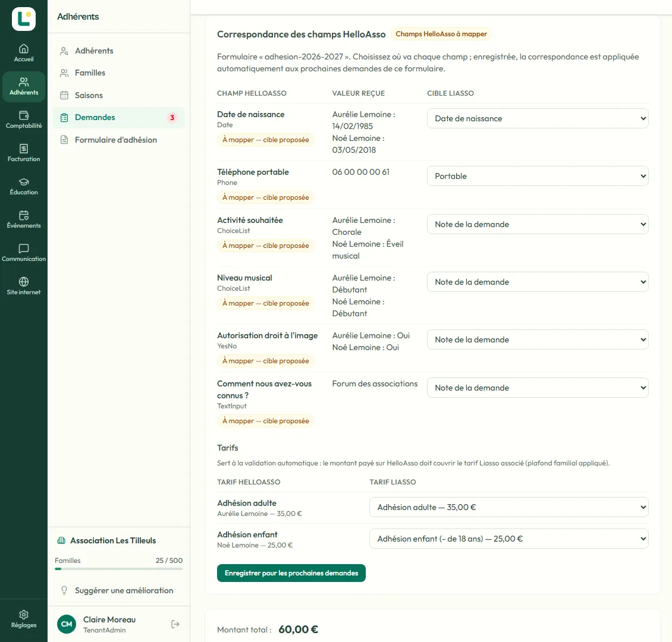Screen dimensions: 672x642
Task: Open the Date de naissance target dropdown
Action: pyautogui.click(x=538, y=118)
